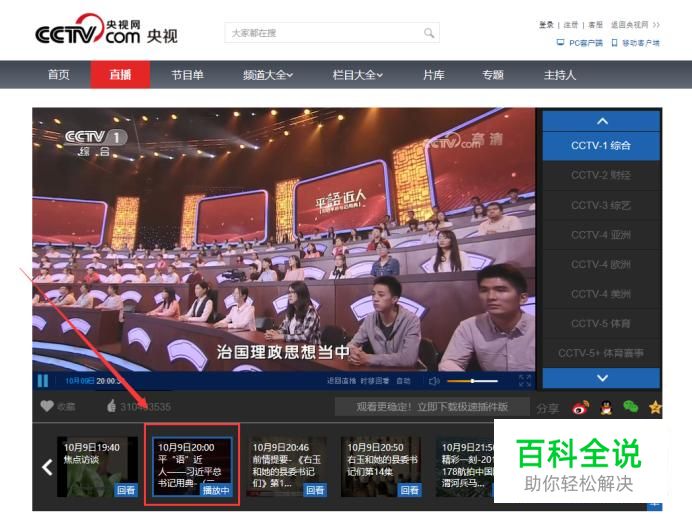Click the 登录 login link
The height and width of the screenshot is (528, 692).
point(546,25)
